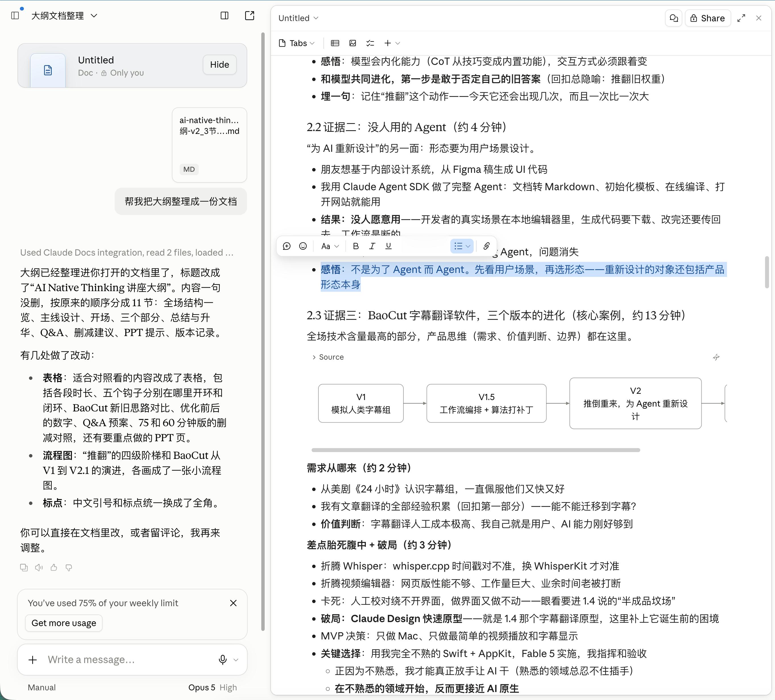This screenshot has width=775, height=700.
Task: Insert an image from the toolbar
Action: (353, 43)
